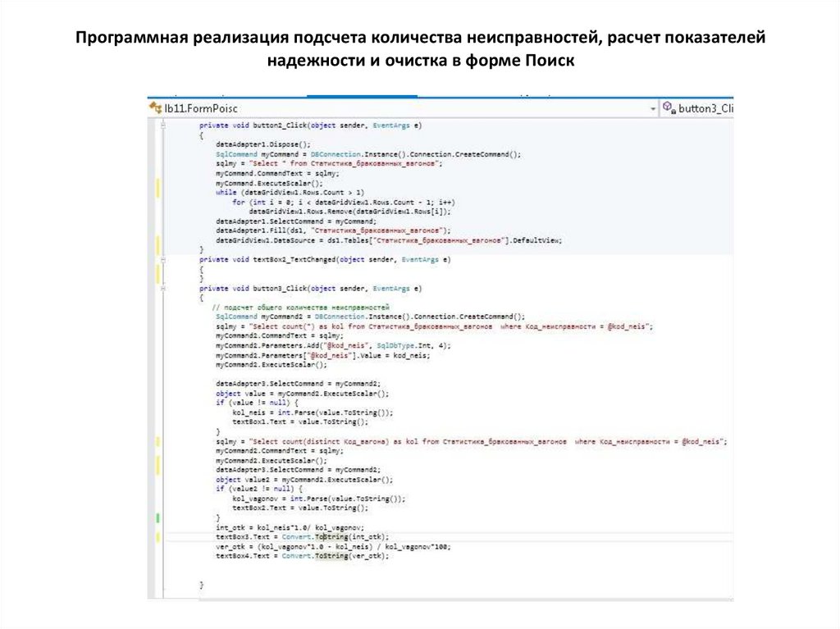The image size is (840, 629).
Task: Click the method icon beside button3_Cli
Action: click(x=669, y=107)
